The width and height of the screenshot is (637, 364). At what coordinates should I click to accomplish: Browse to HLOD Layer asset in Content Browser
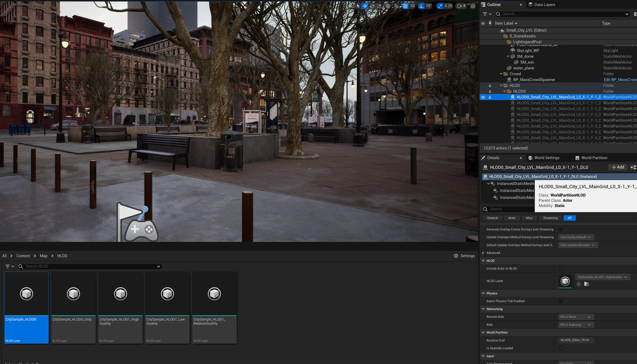[586, 284]
